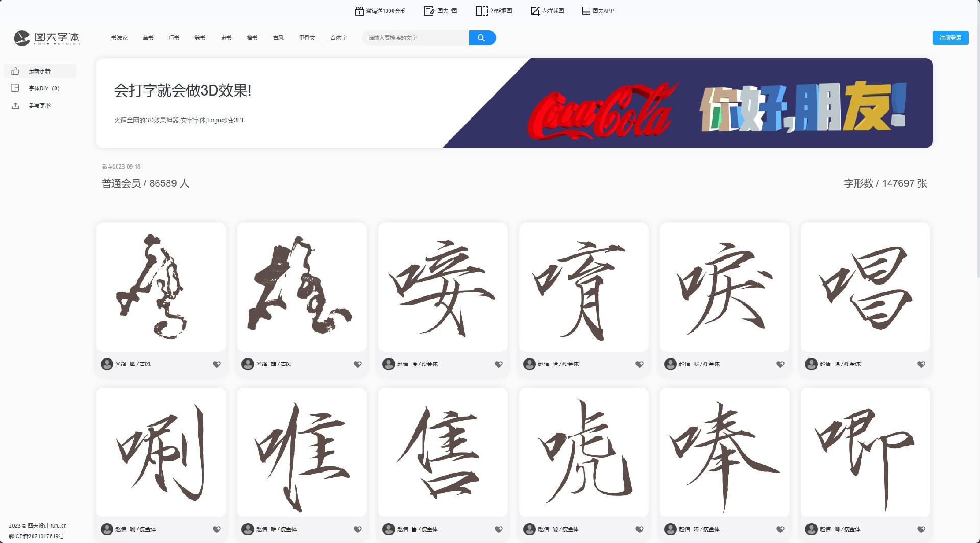Viewport: 980px width, 543px height.
Task: Like the 唱 character card
Action: (921, 364)
